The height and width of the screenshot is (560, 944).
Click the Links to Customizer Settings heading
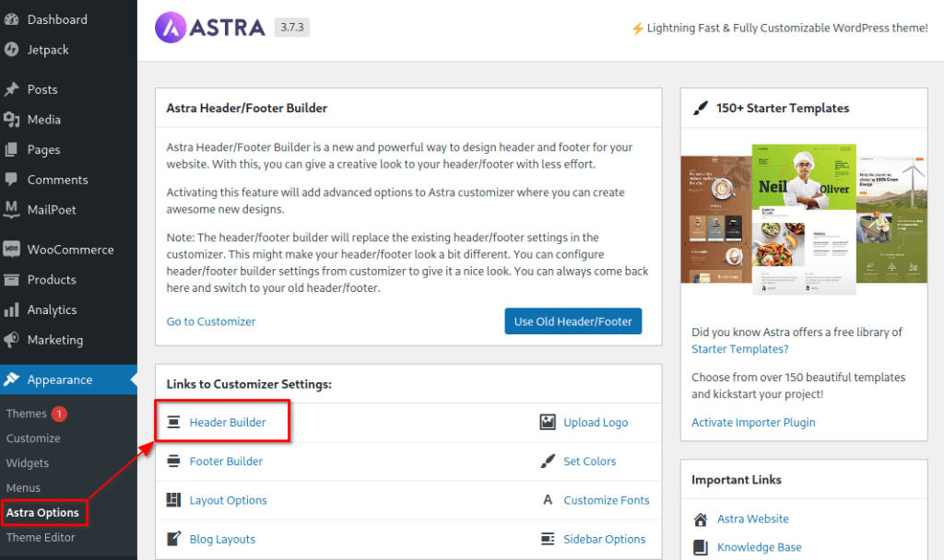coord(249,384)
